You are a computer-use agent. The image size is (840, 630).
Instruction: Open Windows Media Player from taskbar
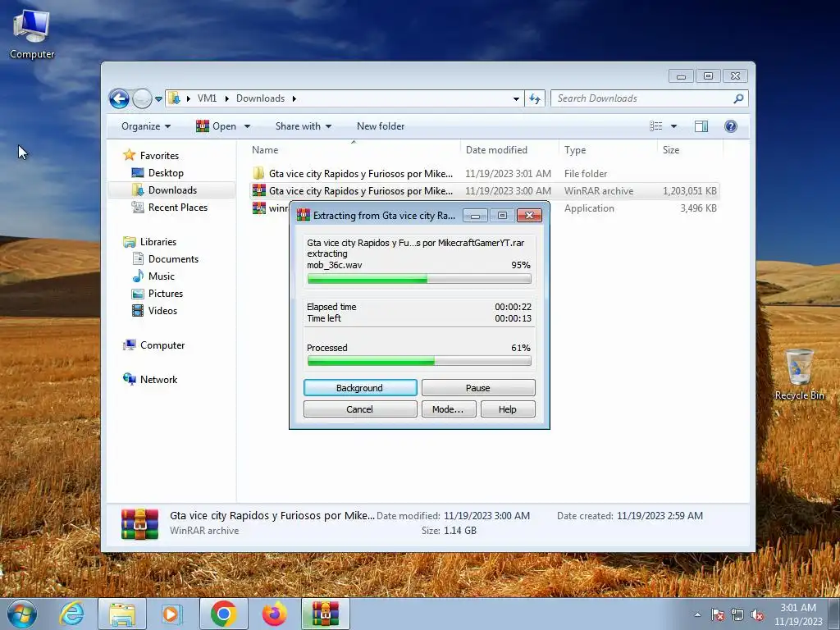point(172,614)
